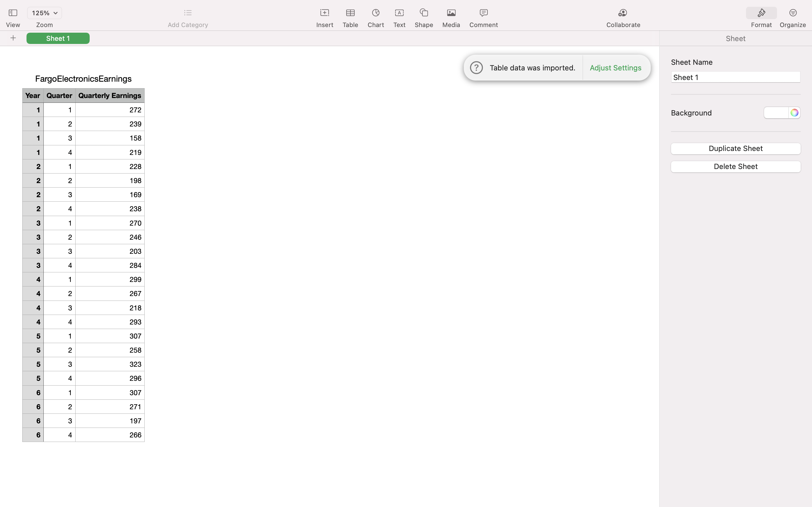Click the Format menu item
The image size is (812, 507).
pos(761,17)
